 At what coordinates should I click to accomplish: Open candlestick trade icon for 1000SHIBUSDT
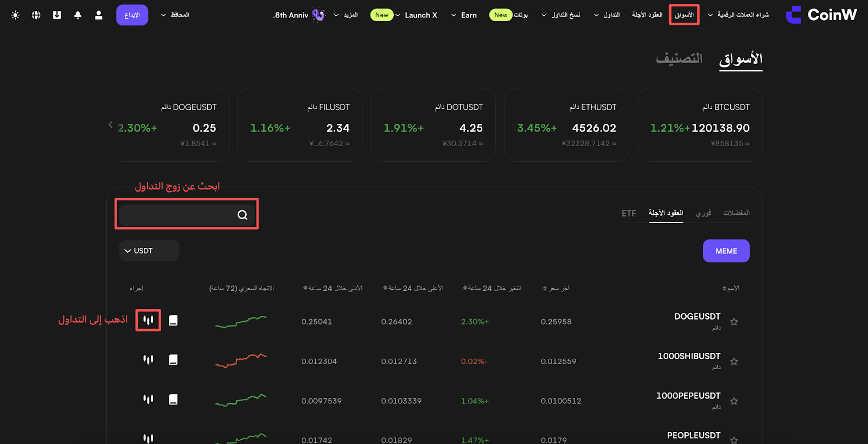click(x=148, y=360)
